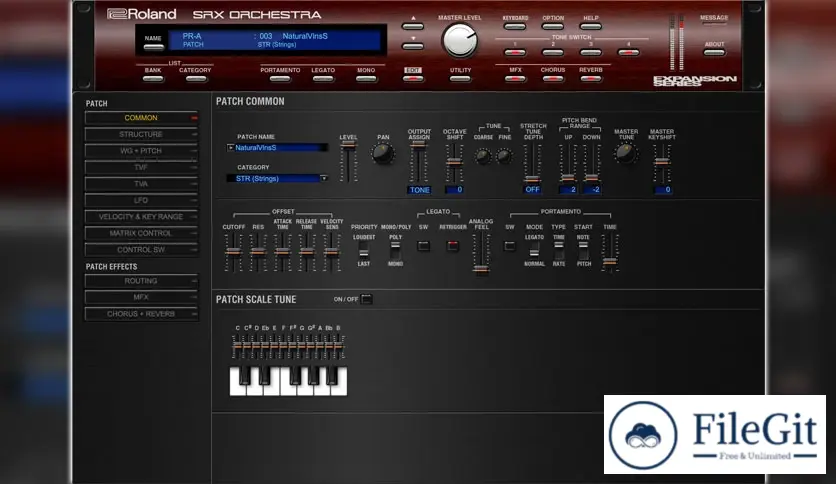Toggle Tone Switch 2
Screen dimensions: 836x484
tap(552, 52)
